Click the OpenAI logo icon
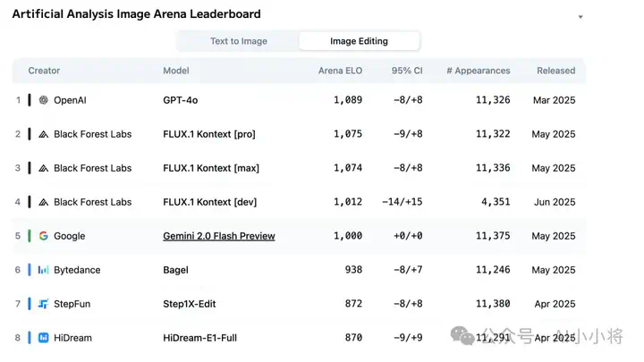Viewport: 644px width, 362px height. [x=44, y=100]
